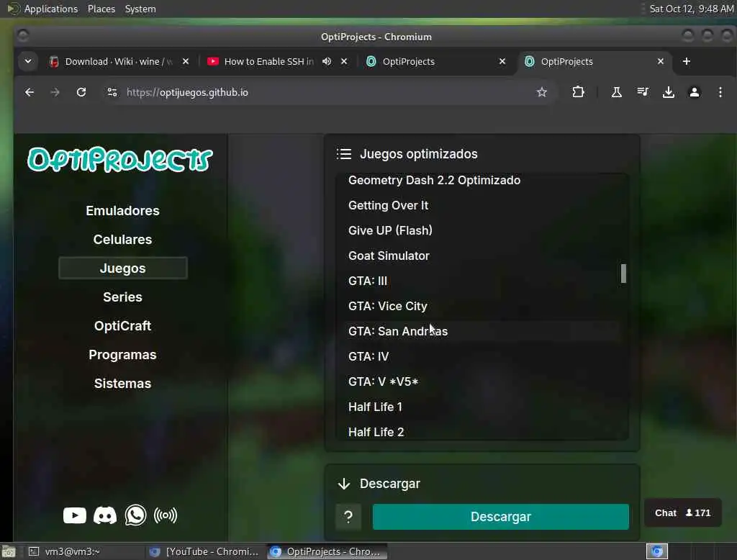The width and height of the screenshot is (737, 560).
Task: Open the WhatsApp social icon
Action: click(135, 515)
